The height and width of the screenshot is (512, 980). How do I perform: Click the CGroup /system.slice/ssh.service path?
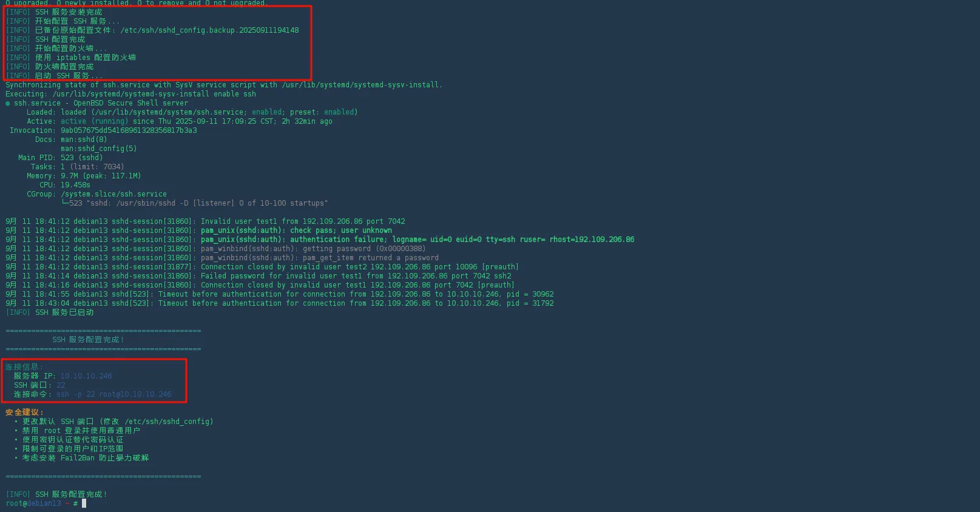pyautogui.click(x=113, y=194)
